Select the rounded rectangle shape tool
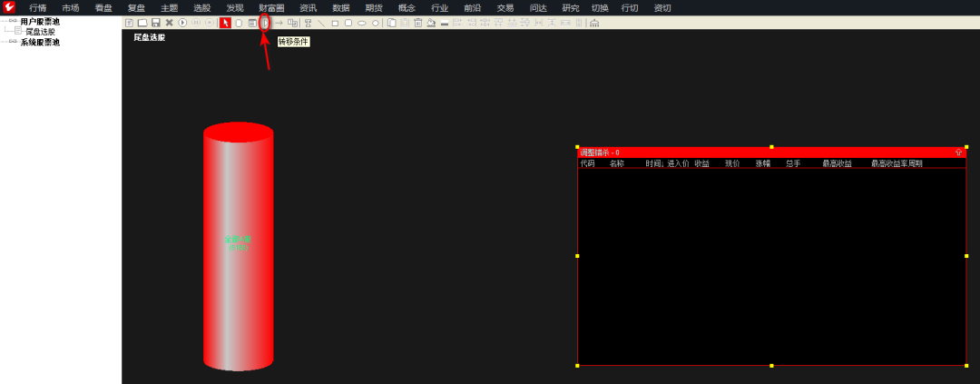This screenshot has height=384, width=980. (348, 23)
